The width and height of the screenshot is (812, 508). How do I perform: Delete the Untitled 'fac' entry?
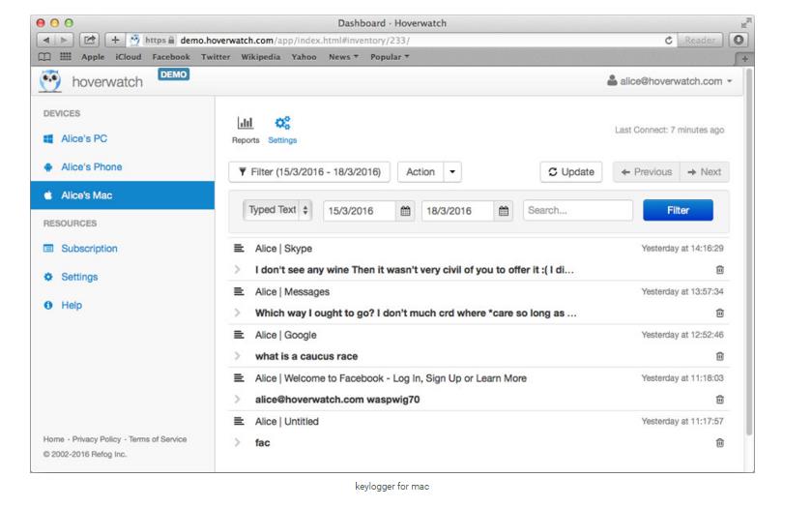(719, 443)
